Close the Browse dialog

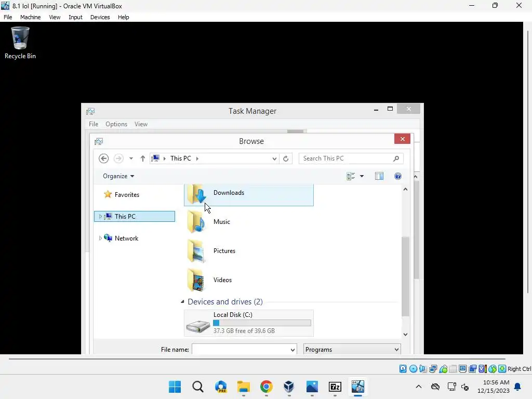pyautogui.click(x=403, y=139)
